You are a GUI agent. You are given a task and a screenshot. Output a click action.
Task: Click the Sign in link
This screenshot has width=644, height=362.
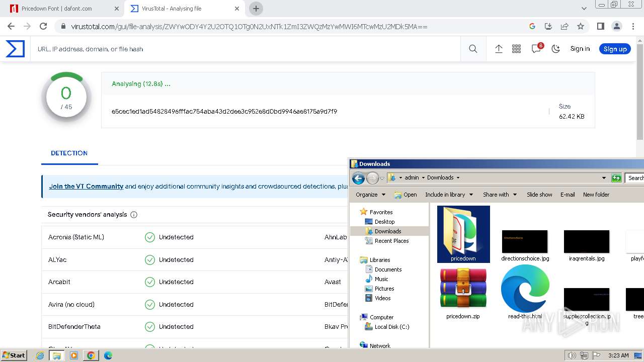tap(580, 49)
